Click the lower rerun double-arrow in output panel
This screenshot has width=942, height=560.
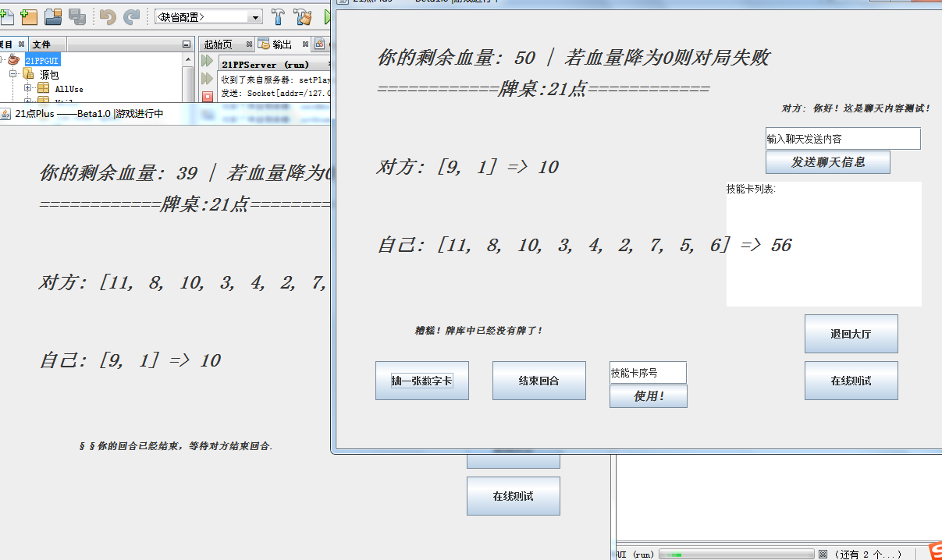[207, 79]
